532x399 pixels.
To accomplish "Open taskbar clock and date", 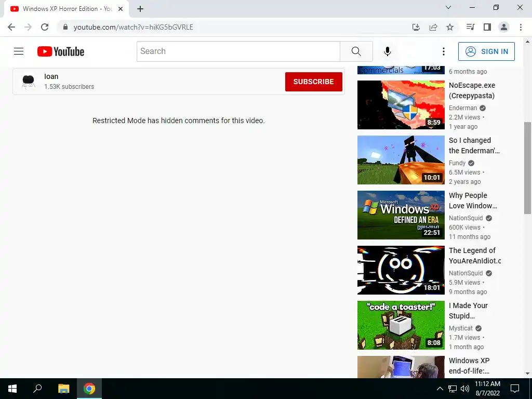I will tap(487, 389).
